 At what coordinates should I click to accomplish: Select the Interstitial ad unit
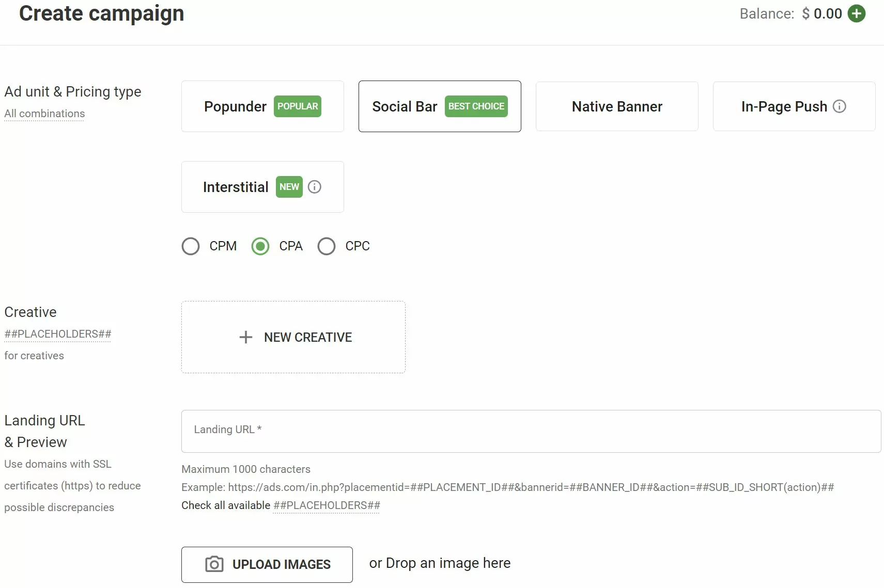(236, 187)
